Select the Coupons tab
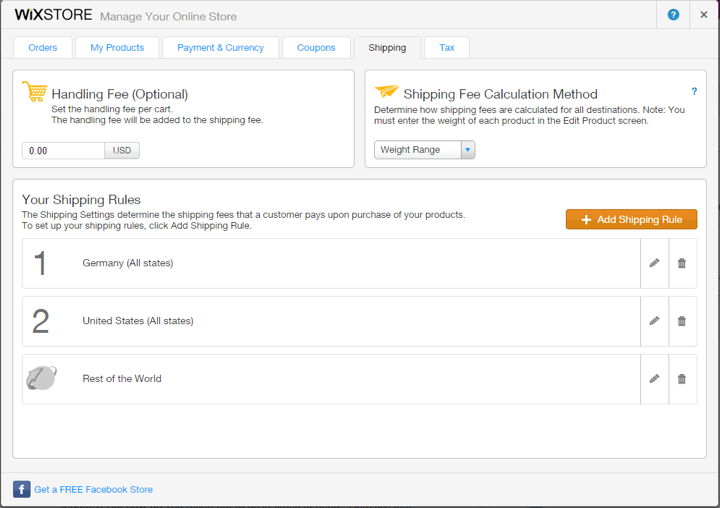 316,48
